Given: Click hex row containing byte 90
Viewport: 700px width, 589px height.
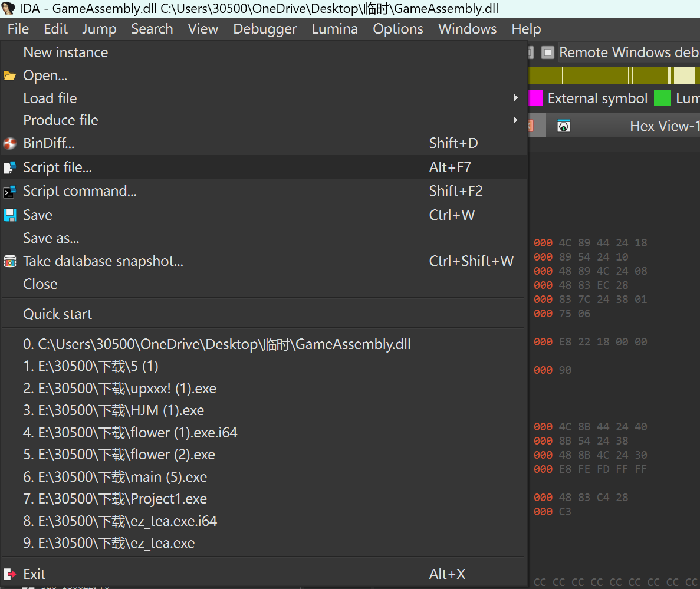Looking at the screenshot, I should (553, 370).
